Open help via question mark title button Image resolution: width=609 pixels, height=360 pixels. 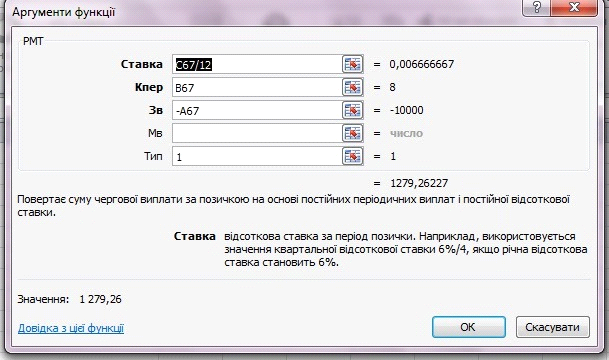coord(536,7)
